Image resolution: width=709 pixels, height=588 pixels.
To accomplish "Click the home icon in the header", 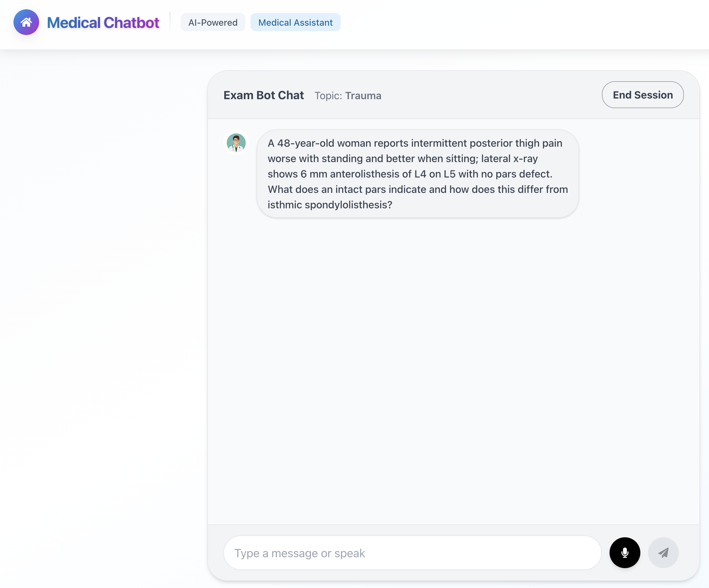I will [26, 22].
